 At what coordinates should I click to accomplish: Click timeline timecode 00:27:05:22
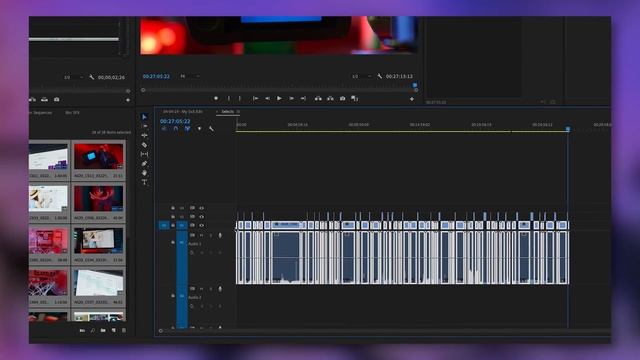(175, 121)
